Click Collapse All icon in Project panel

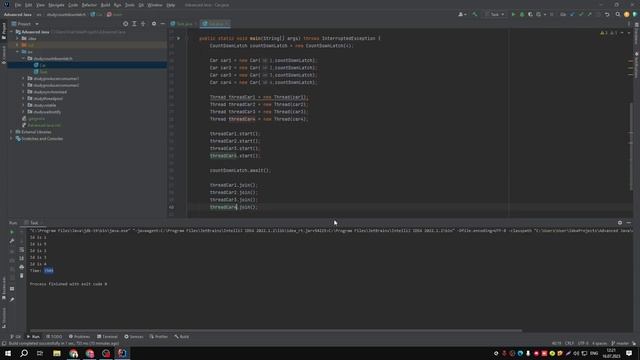pos(143,24)
